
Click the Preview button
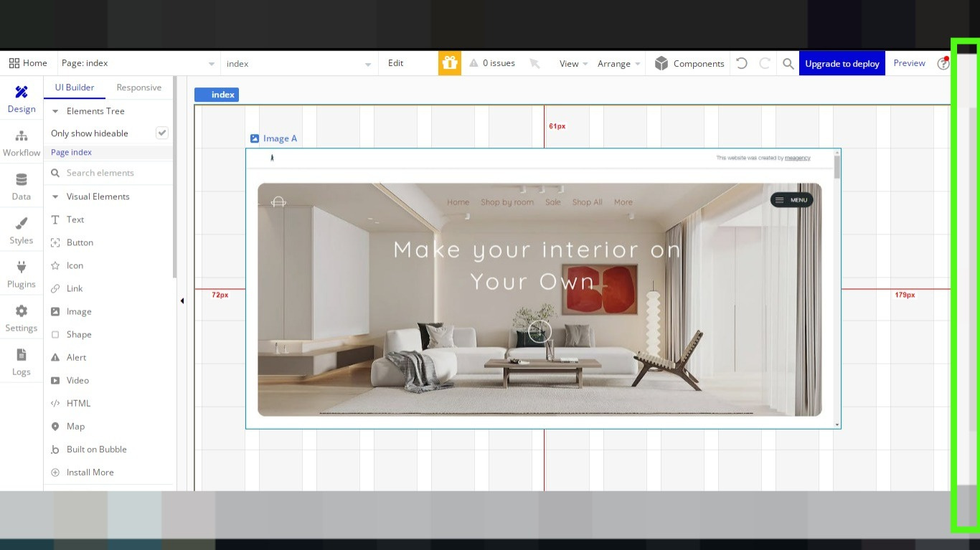coord(909,63)
